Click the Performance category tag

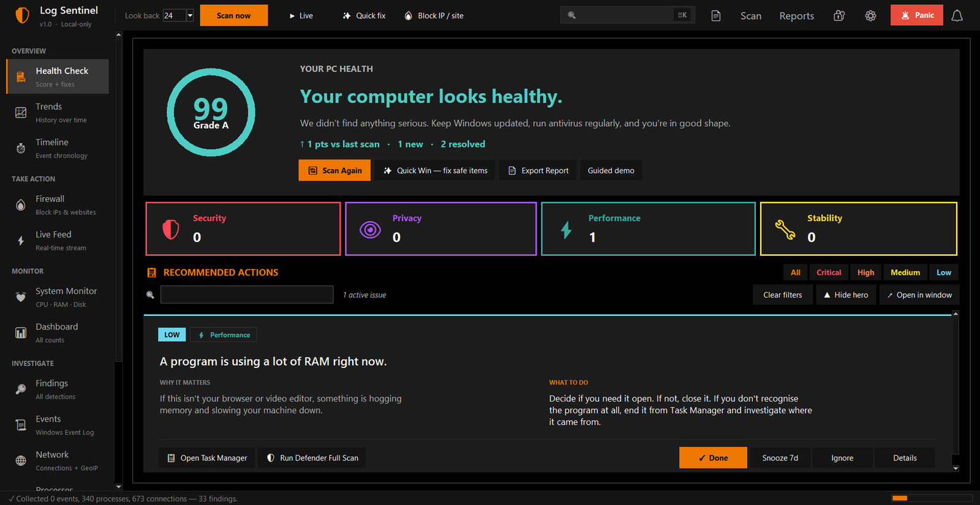(224, 335)
